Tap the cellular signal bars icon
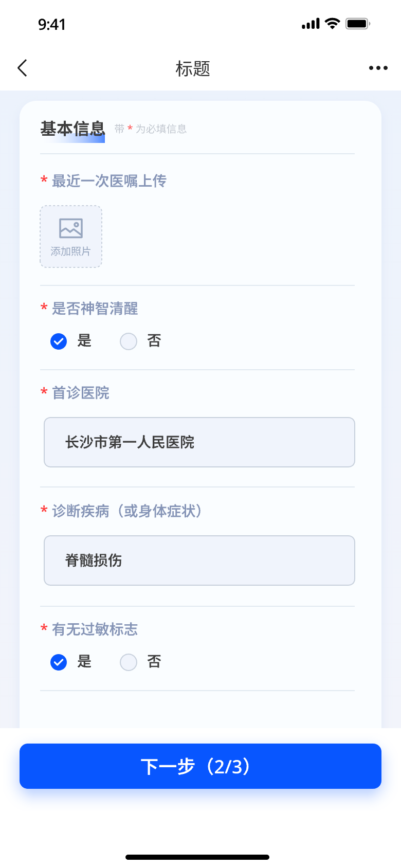401x868 pixels. 311,24
